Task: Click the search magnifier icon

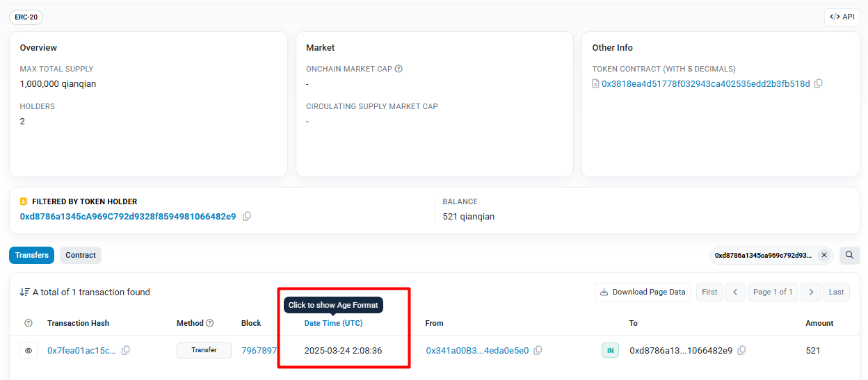Action: click(849, 255)
